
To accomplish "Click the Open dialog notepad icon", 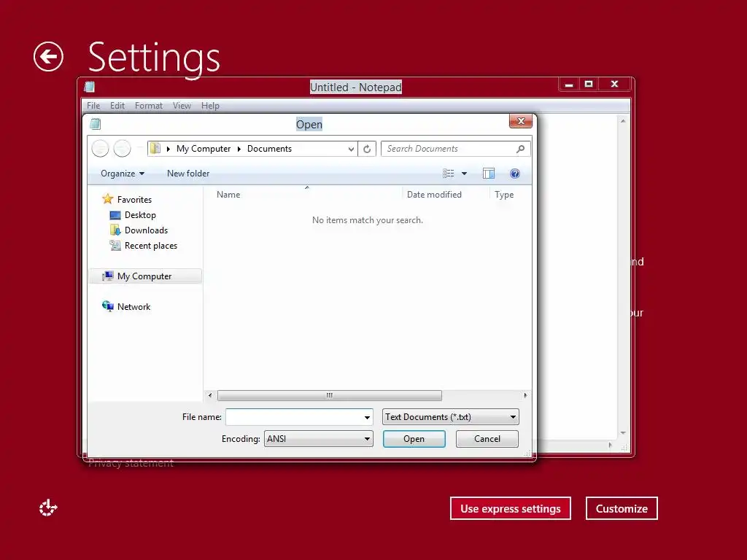I will 96,124.
